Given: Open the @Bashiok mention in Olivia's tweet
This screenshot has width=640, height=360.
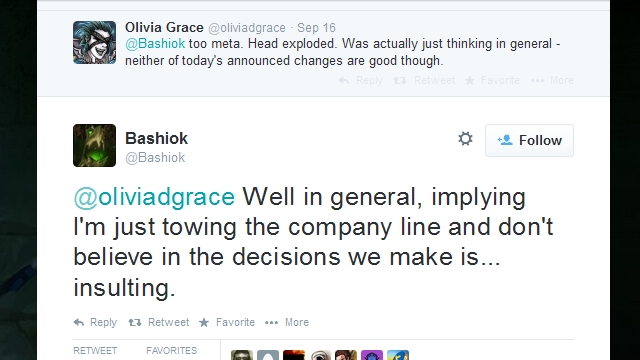Looking at the screenshot, I should click(x=155, y=44).
